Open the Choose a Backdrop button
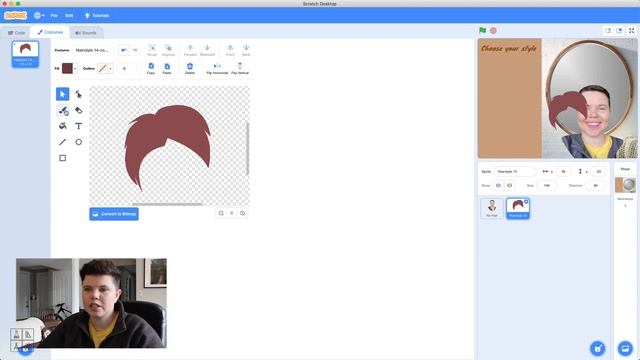 point(625,349)
